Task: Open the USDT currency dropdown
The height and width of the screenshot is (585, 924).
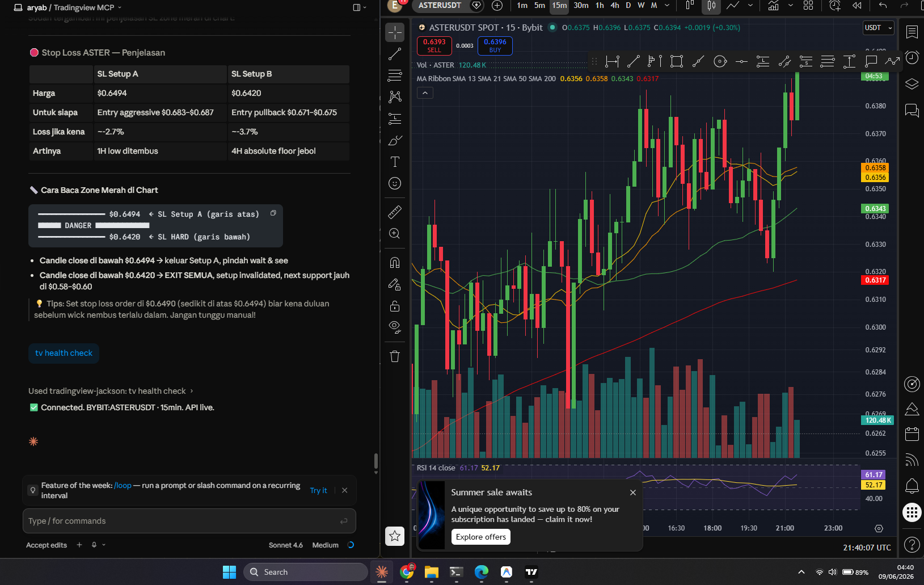Action: pyautogui.click(x=878, y=28)
